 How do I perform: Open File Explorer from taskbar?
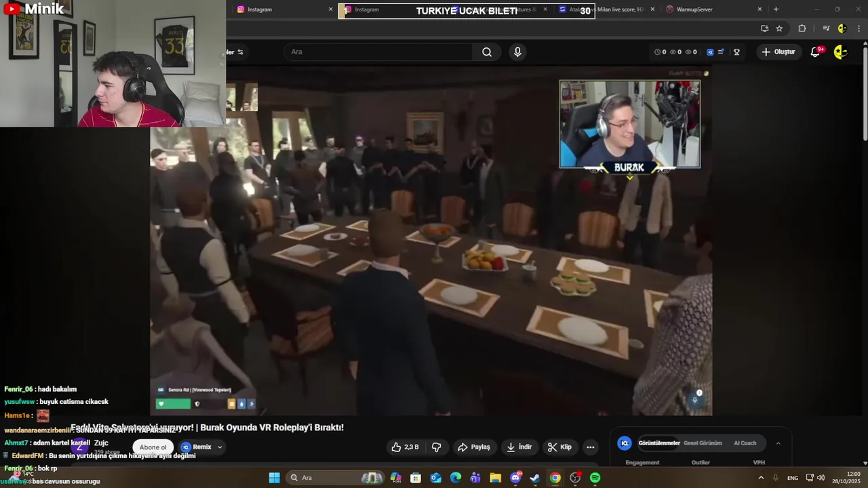(x=495, y=478)
